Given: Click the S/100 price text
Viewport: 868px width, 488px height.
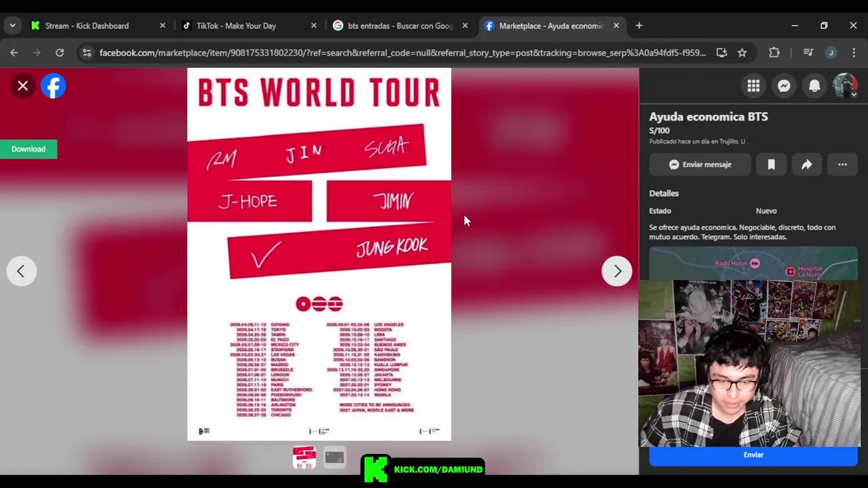Looking at the screenshot, I should coord(659,131).
